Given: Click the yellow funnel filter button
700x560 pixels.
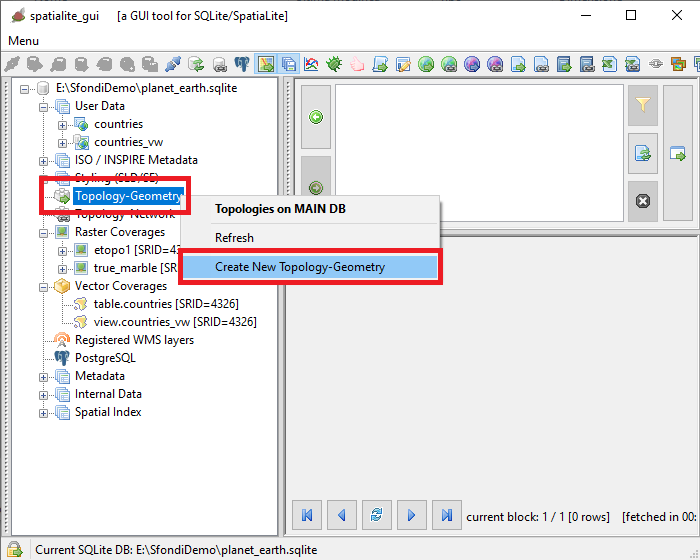Looking at the screenshot, I should click(643, 105).
